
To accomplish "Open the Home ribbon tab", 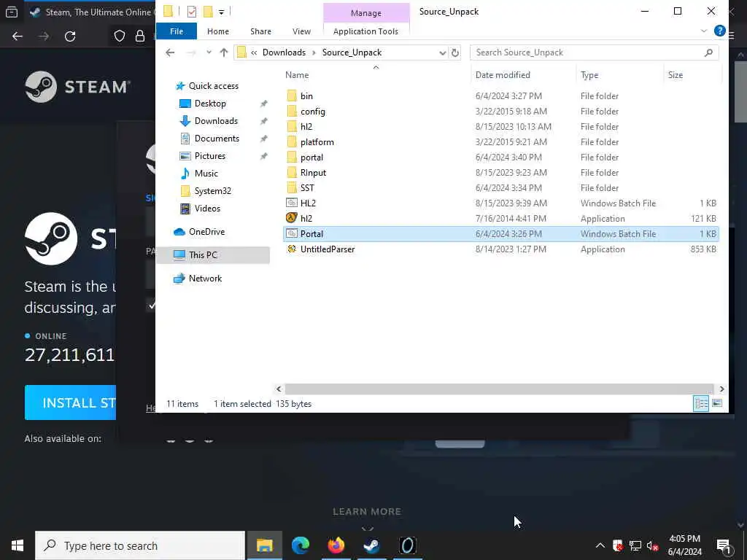I will pyautogui.click(x=218, y=31).
